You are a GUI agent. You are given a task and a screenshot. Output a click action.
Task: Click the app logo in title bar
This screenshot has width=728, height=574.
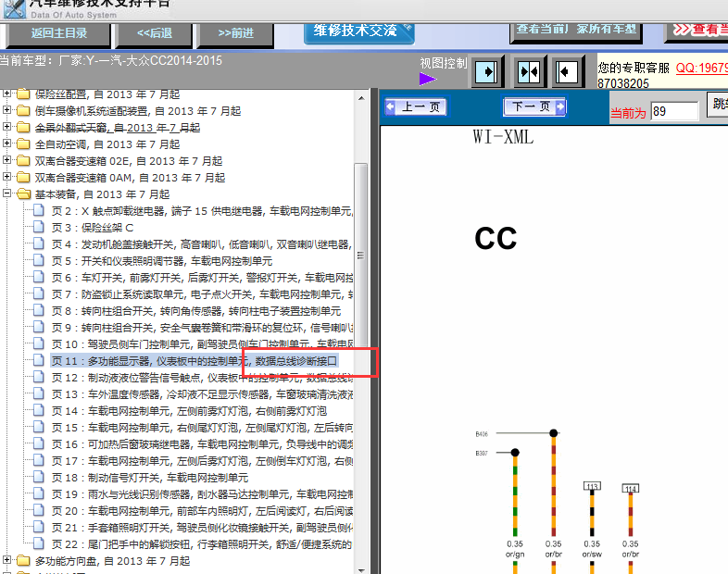pos(14,9)
